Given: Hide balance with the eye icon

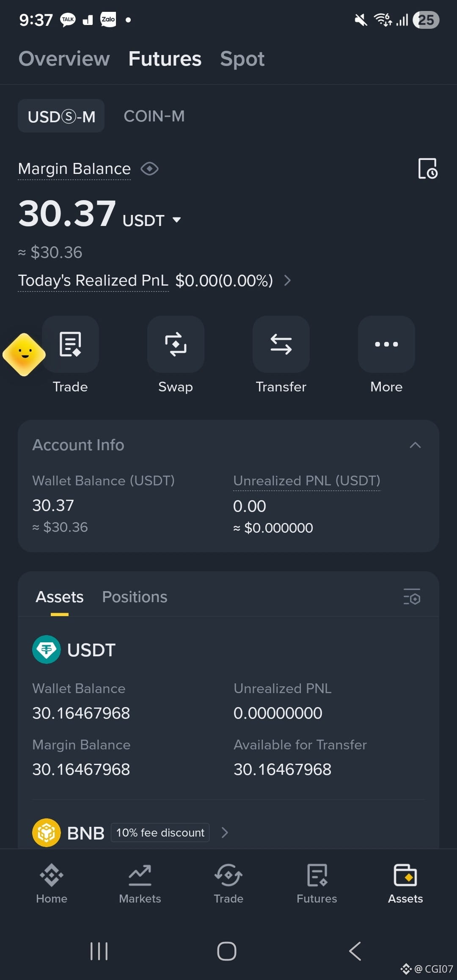Looking at the screenshot, I should click(149, 169).
